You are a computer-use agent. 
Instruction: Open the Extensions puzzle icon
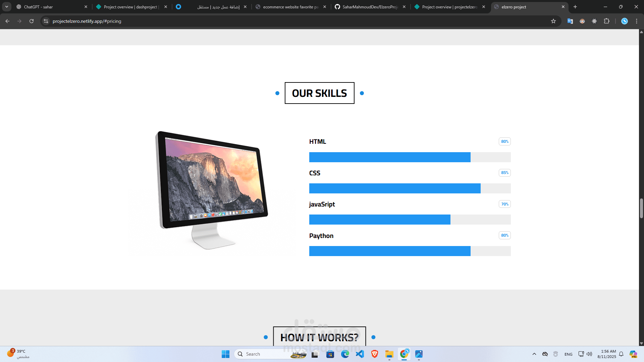coord(606,21)
